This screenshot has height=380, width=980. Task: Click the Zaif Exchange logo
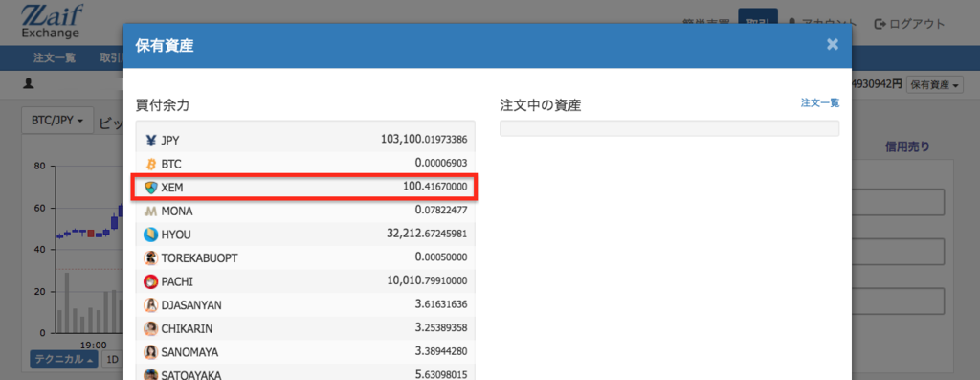52,21
